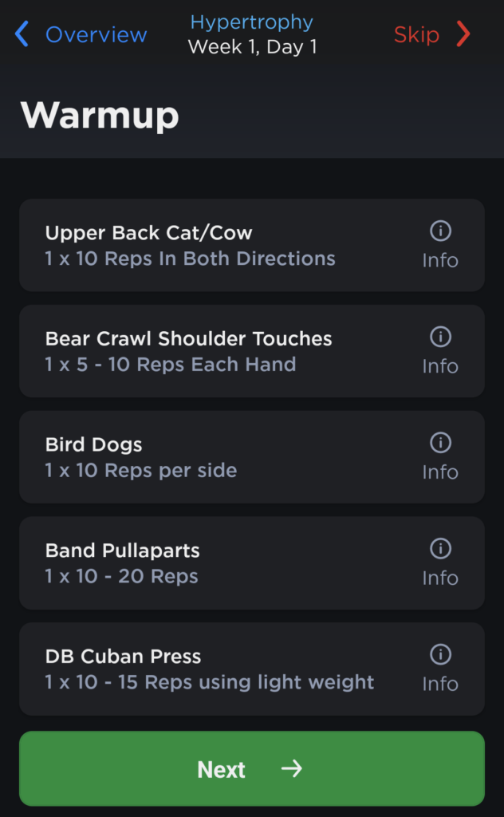504x817 pixels.
Task: Select the Upper Back Cat/Cow exercise title
Action: [148, 233]
